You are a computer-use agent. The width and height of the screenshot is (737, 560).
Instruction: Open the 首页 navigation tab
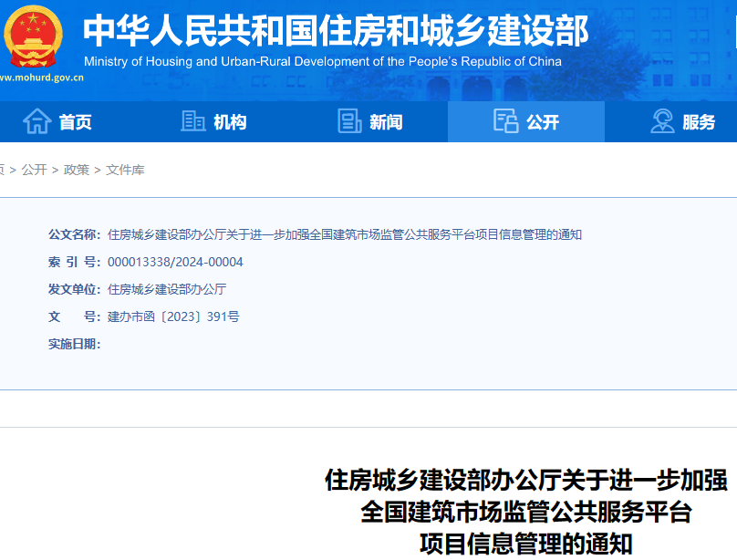click(x=75, y=122)
